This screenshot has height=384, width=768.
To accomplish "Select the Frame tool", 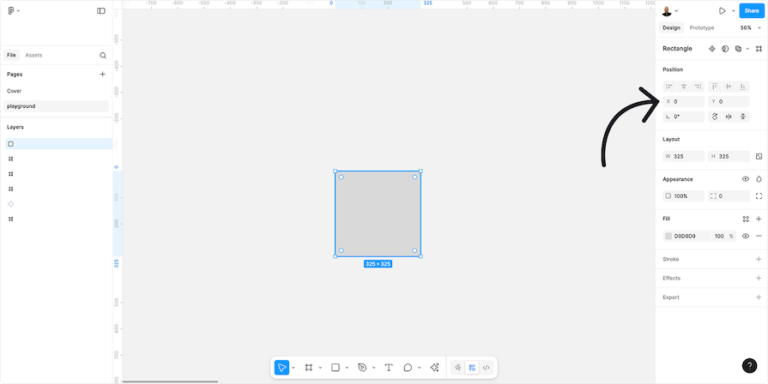I will tap(309, 367).
